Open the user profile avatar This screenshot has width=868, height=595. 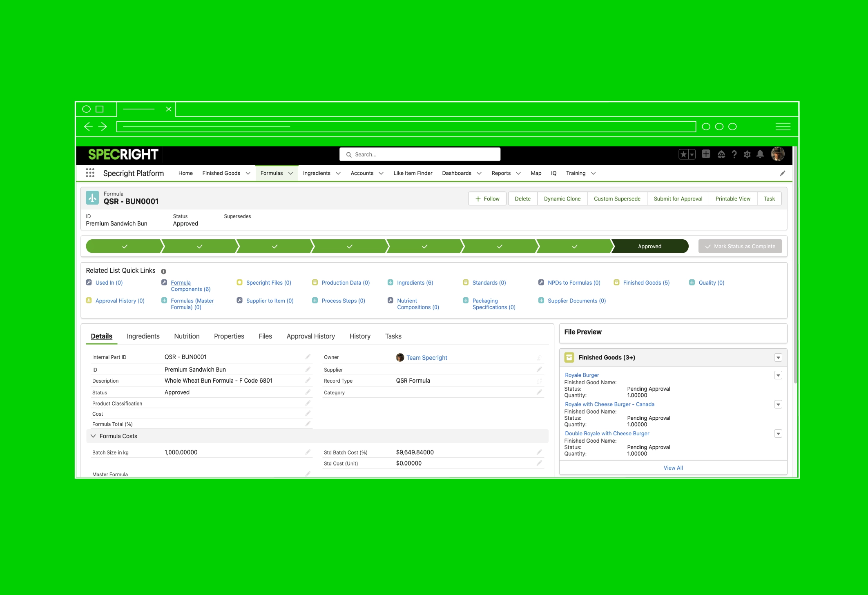click(x=777, y=154)
